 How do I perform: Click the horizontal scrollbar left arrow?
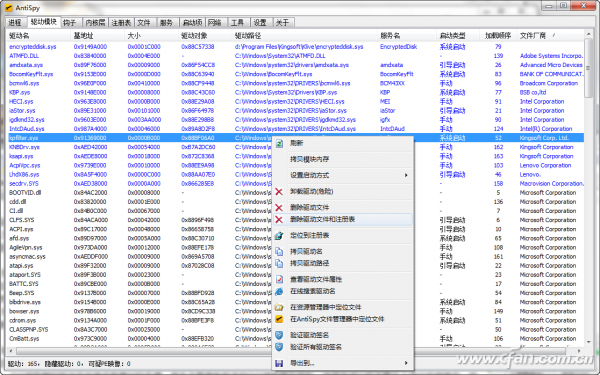[11, 351]
